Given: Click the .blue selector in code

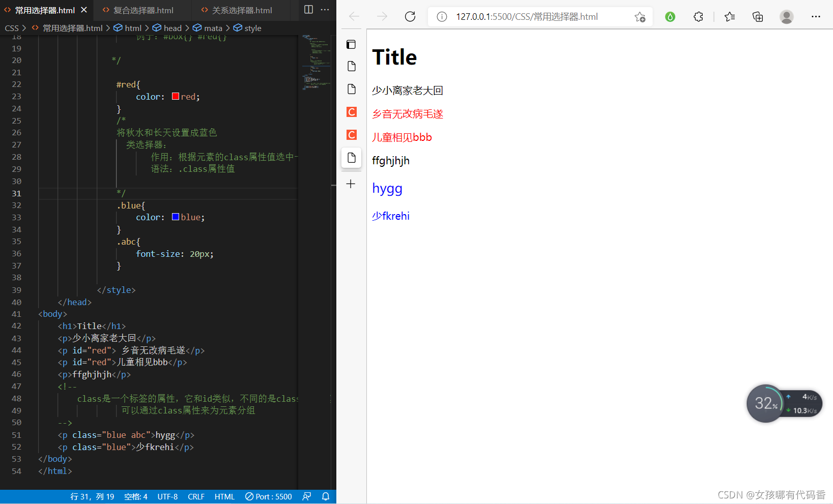Looking at the screenshot, I should tap(129, 205).
